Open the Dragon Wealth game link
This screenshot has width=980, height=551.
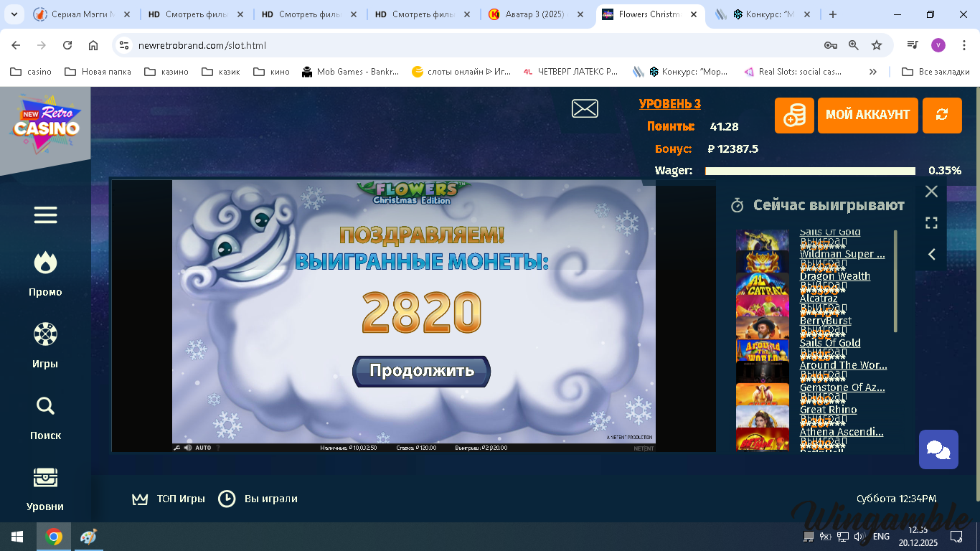pyautogui.click(x=834, y=276)
